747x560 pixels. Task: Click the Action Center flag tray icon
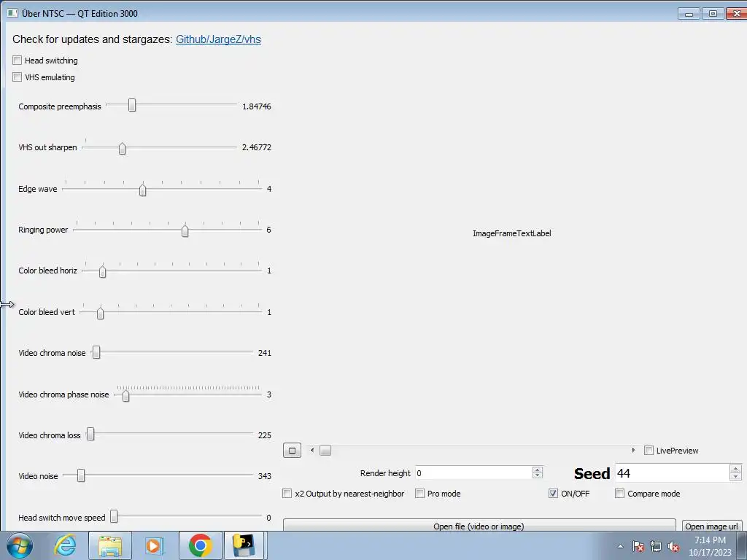coord(638,546)
